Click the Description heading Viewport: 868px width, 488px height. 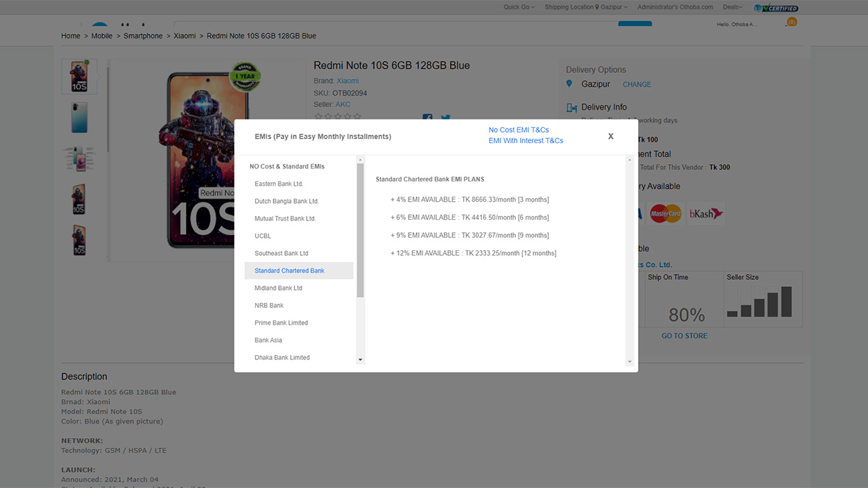click(84, 377)
